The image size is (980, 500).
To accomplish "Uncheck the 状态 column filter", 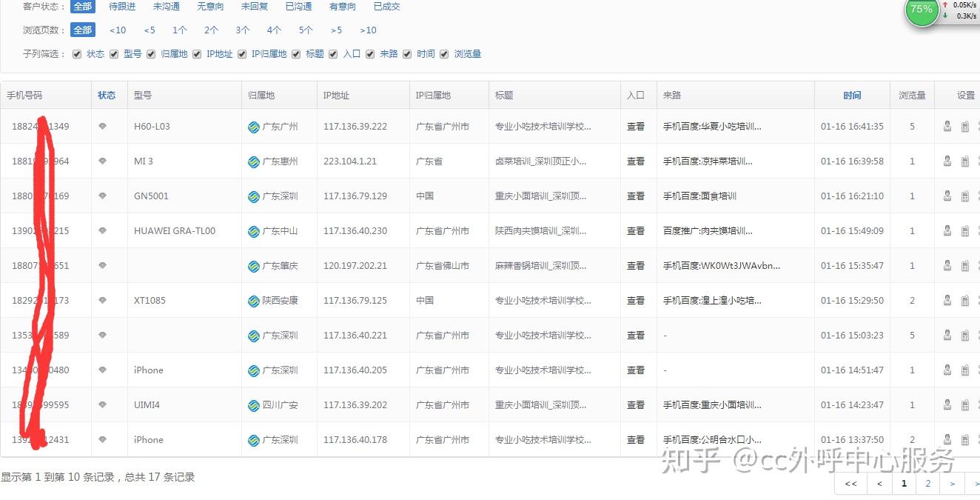I will pyautogui.click(x=77, y=53).
